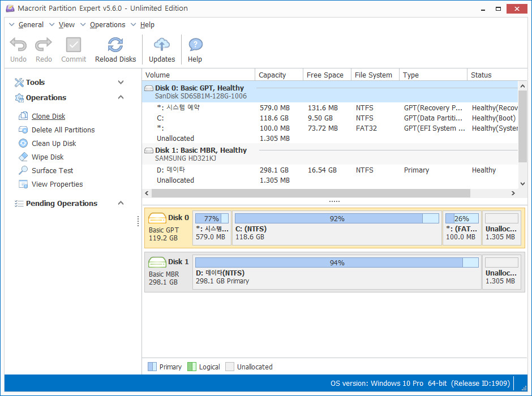This screenshot has height=396, width=532.
Task: Open the View menu
Action: click(x=67, y=25)
